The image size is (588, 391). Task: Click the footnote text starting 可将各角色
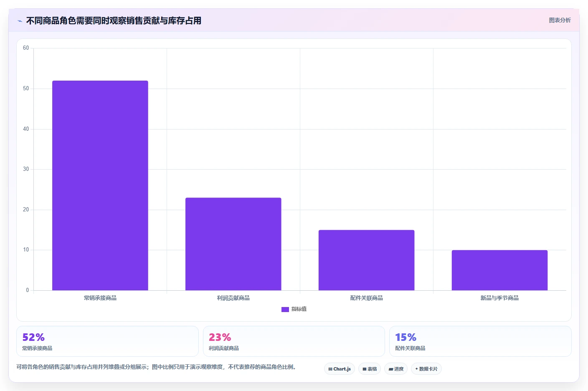[x=156, y=367]
